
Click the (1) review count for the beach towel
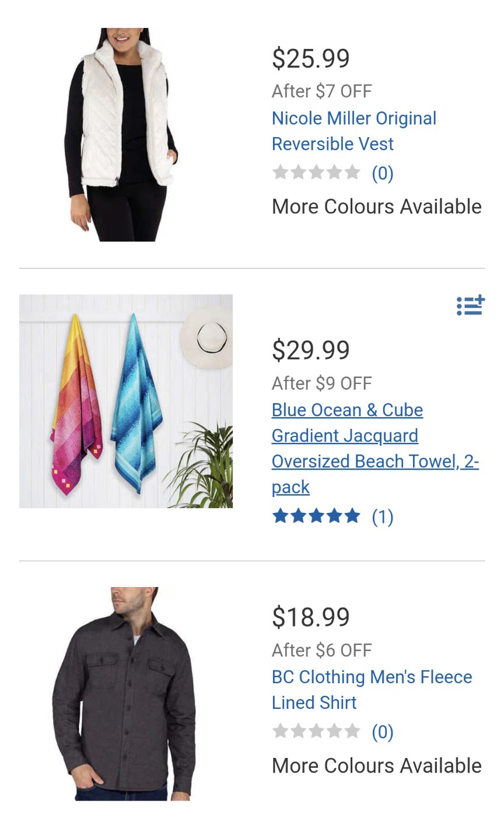click(x=383, y=517)
